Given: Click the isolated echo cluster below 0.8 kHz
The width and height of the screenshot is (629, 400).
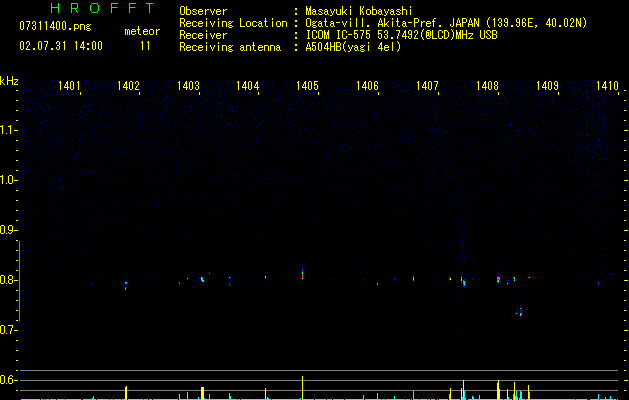Looking at the screenshot, I should [x=519, y=311].
